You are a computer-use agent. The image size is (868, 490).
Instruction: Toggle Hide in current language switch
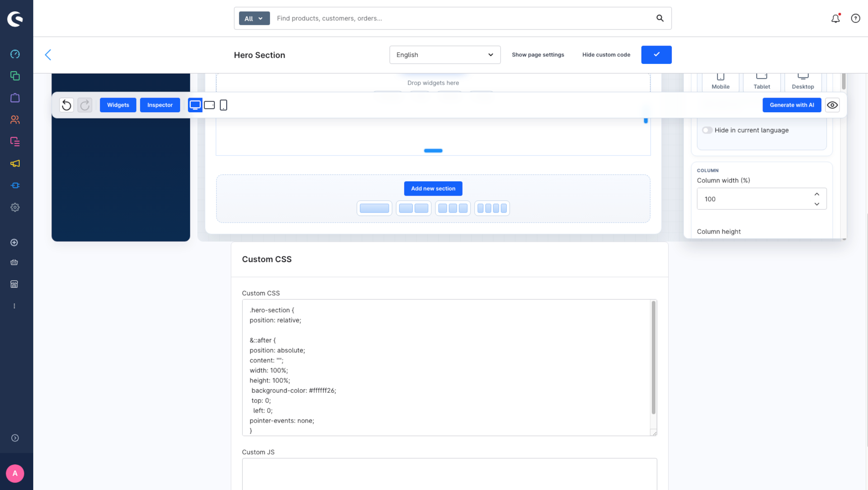click(x=707, y=130)
